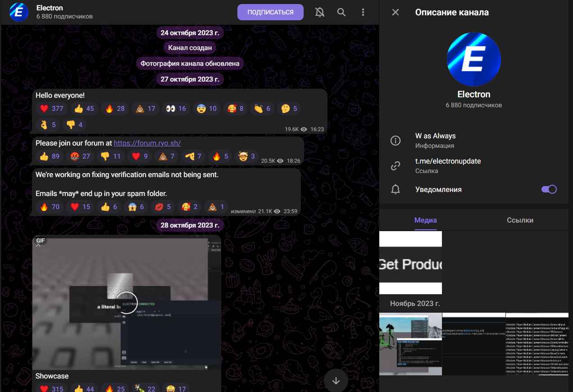Click kiss mark reaction 5 on emails message
The height and width of the screenshot is (392, 573).
point(163,207)
